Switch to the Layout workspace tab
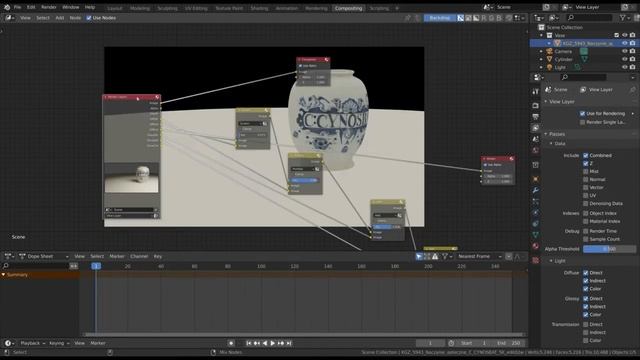The width and height of the screenshot is (640, 360). (x=115, y=8)
